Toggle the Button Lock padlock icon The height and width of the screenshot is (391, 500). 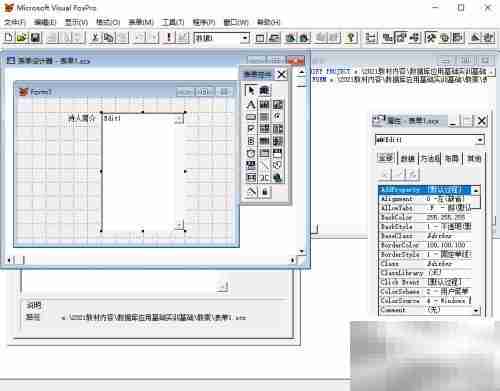pyautogui.click(x=265, y=192)
